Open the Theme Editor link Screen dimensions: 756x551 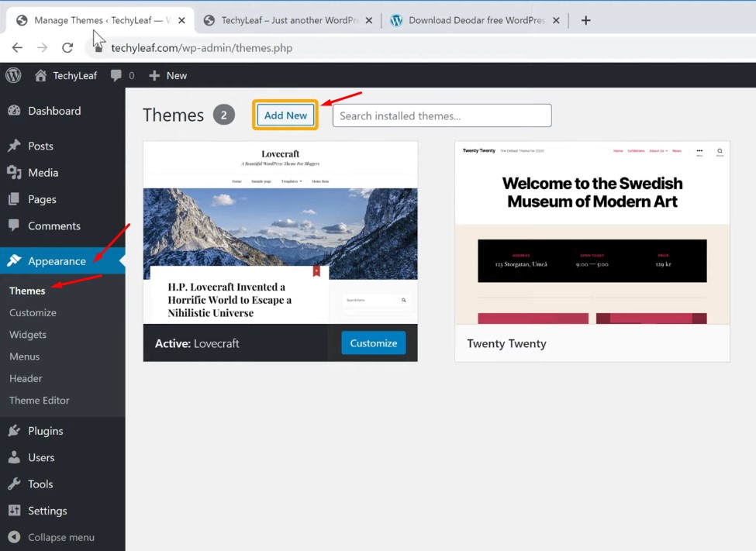coord(39,400)
